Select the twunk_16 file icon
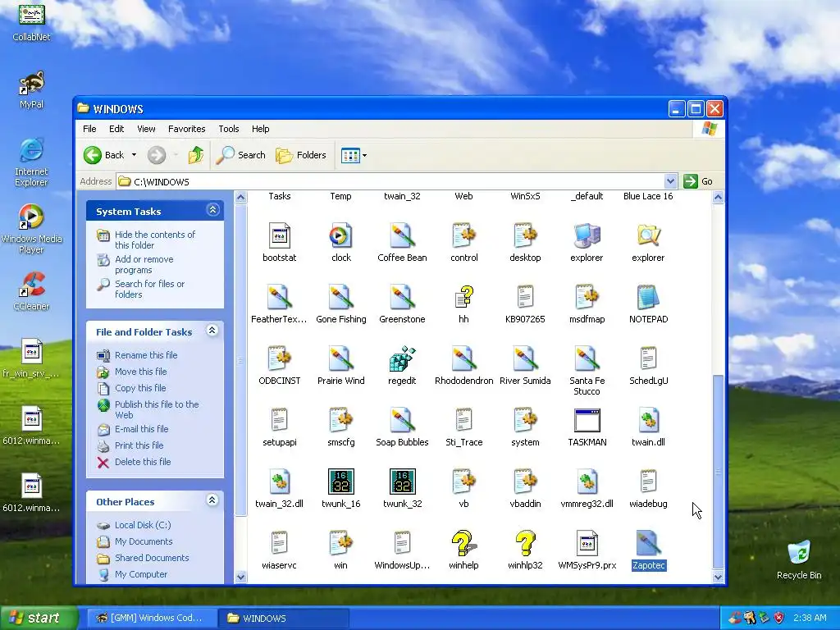The height and width of the screenshot is (630, 840). (340, 482)
